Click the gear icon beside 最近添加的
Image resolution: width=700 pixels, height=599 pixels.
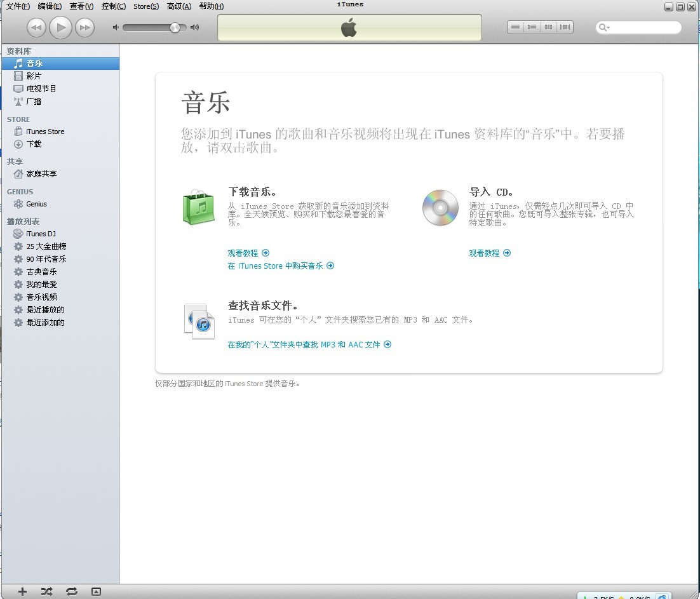click(x=18, y=322)
